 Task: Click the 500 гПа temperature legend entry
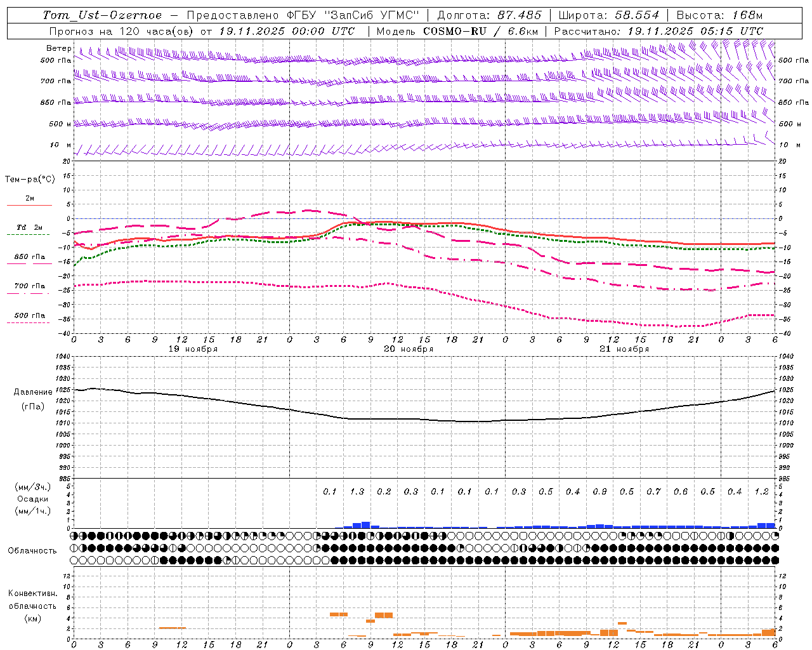click(30, 315)
